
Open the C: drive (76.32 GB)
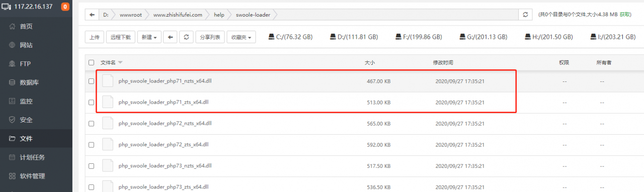[290, 37]
